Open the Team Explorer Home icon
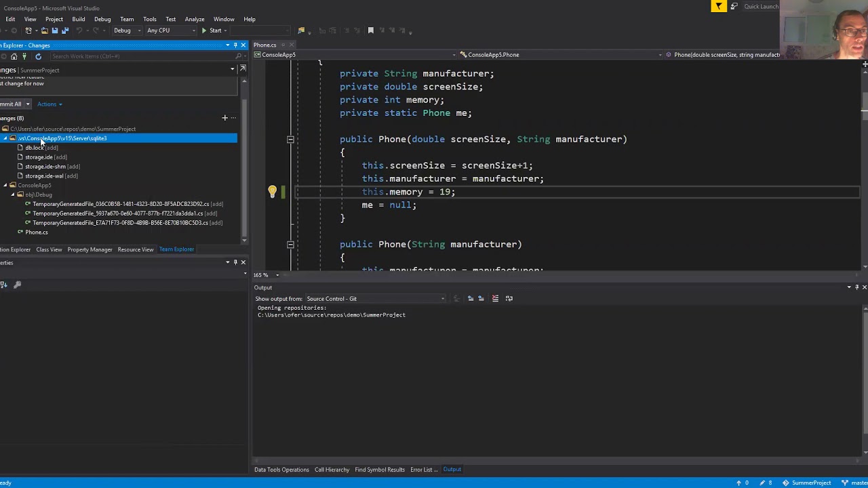The width and height of the screenshot is (868, 488). coord(14,56)
